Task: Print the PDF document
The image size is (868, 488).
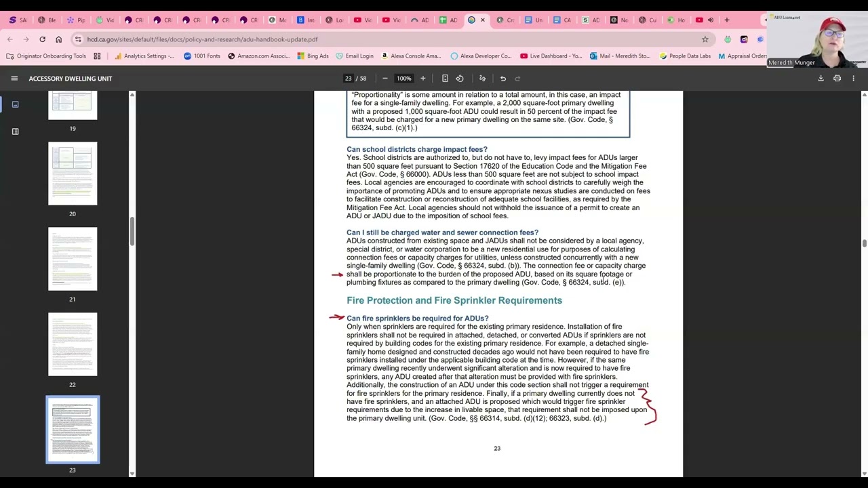Action: [x=837, y=79]
